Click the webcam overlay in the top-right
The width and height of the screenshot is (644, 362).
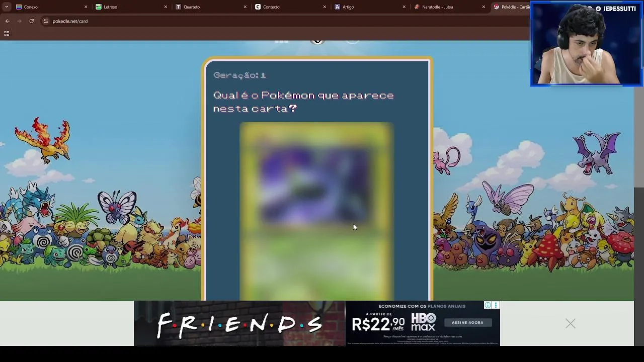click(586, 44)
